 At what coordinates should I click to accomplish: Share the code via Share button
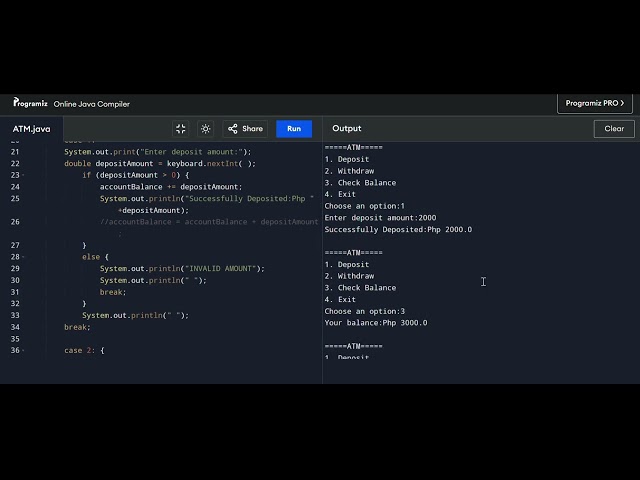[245, 129]
